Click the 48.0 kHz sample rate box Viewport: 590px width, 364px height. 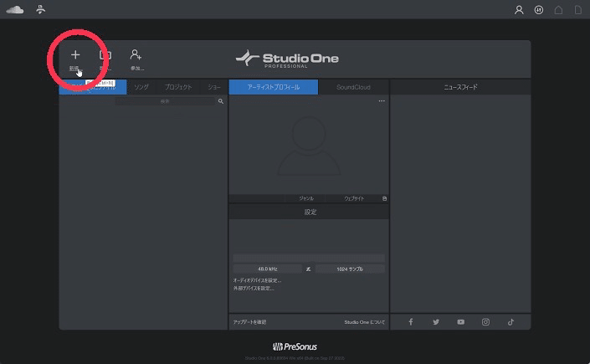click(x=268, y=269)
